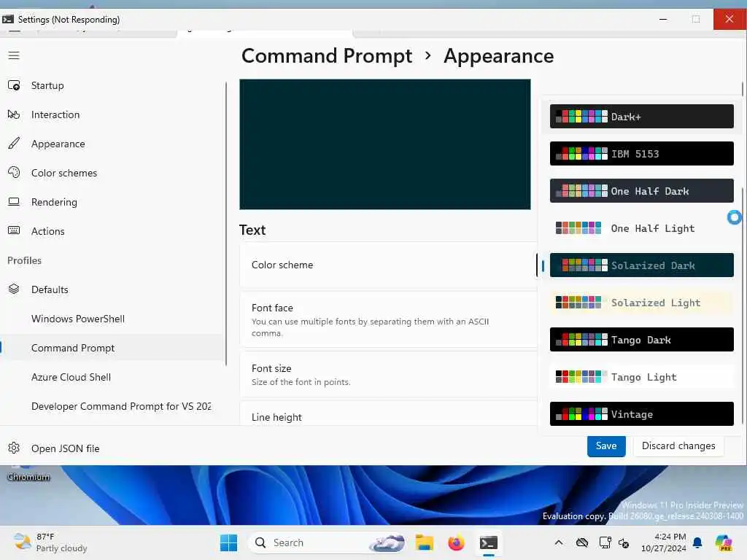
Task: Click the taskbar Search box
Action: 328,542
